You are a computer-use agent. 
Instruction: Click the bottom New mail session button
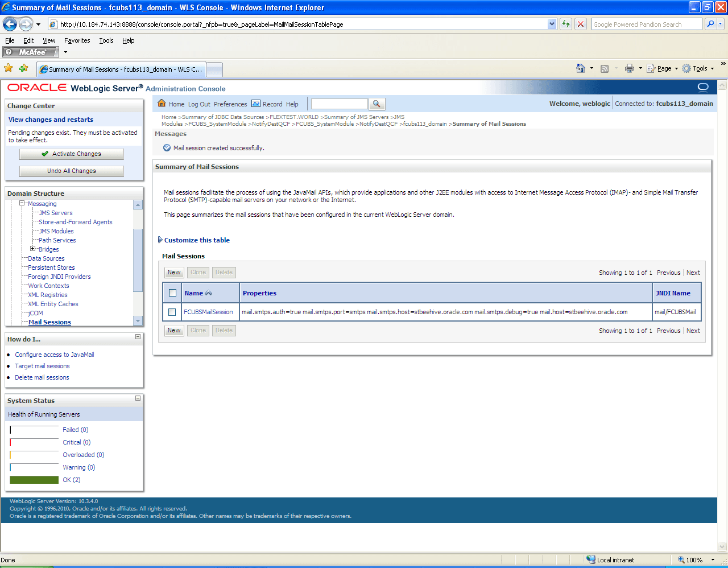point(174,330)
